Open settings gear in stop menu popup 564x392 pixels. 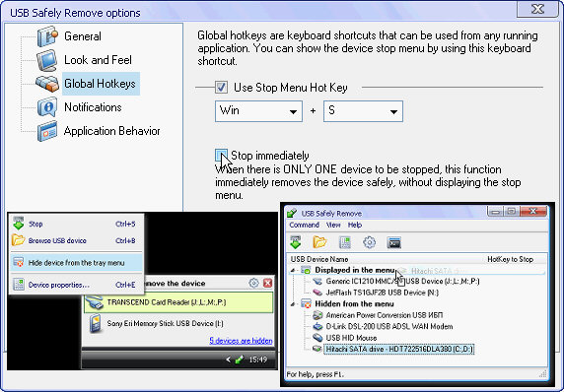(x=253, y=283)
